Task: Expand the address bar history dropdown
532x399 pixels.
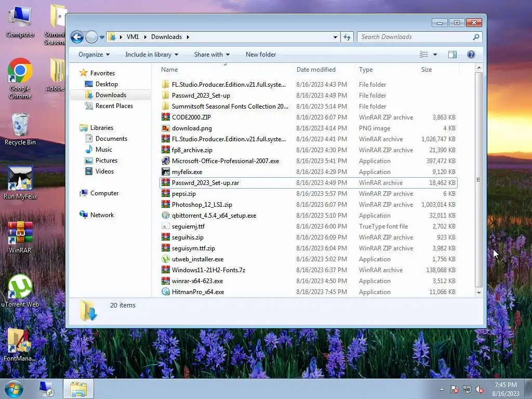Action: click(x=335, y=37)
